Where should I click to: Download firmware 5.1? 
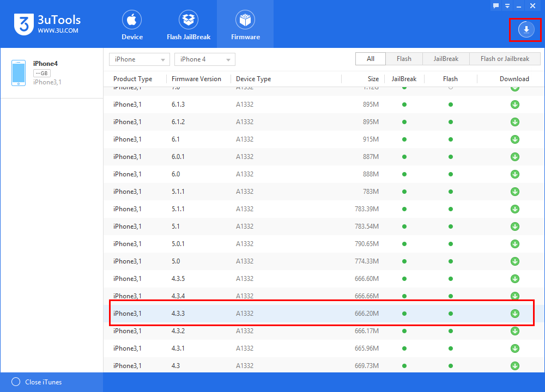515,226
